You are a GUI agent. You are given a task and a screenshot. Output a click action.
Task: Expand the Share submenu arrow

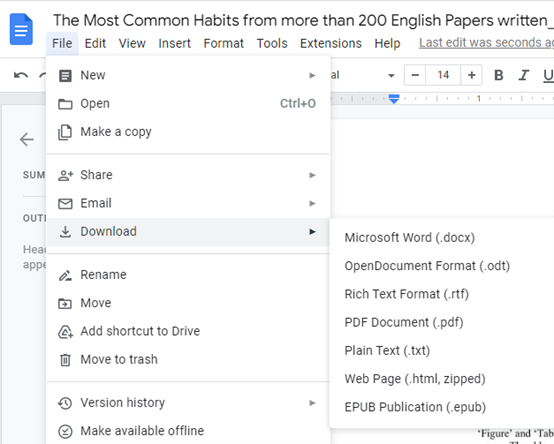312,175
